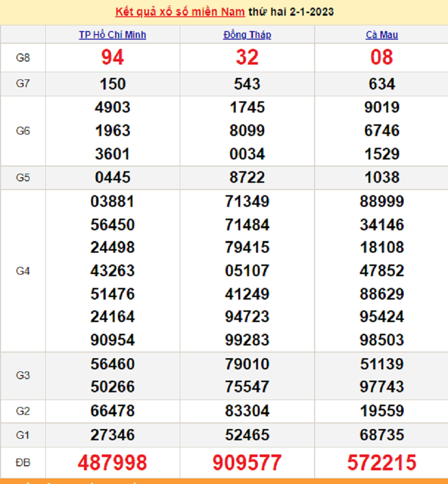Image resolution: width=448 pixels, height=484 pixels.
Task: Click the G7 number 634
Action: [x=381, y=84]
